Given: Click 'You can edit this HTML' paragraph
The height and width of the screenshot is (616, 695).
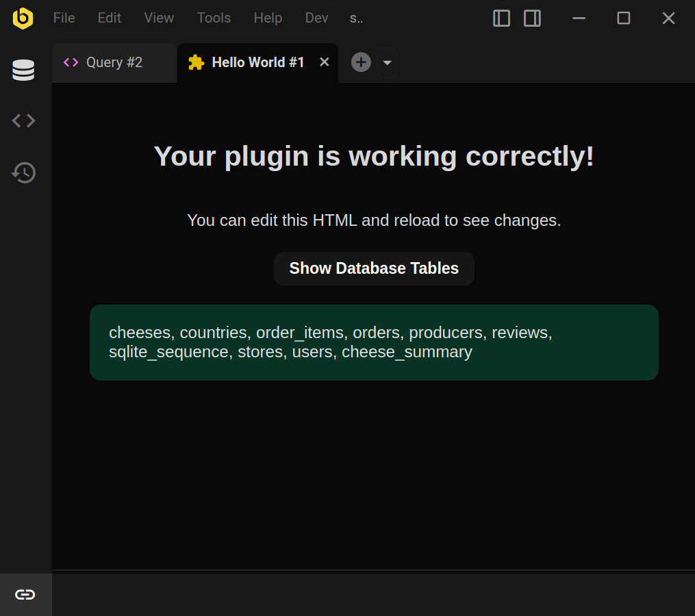Looking at the screenshot, I should coord(374,220).
